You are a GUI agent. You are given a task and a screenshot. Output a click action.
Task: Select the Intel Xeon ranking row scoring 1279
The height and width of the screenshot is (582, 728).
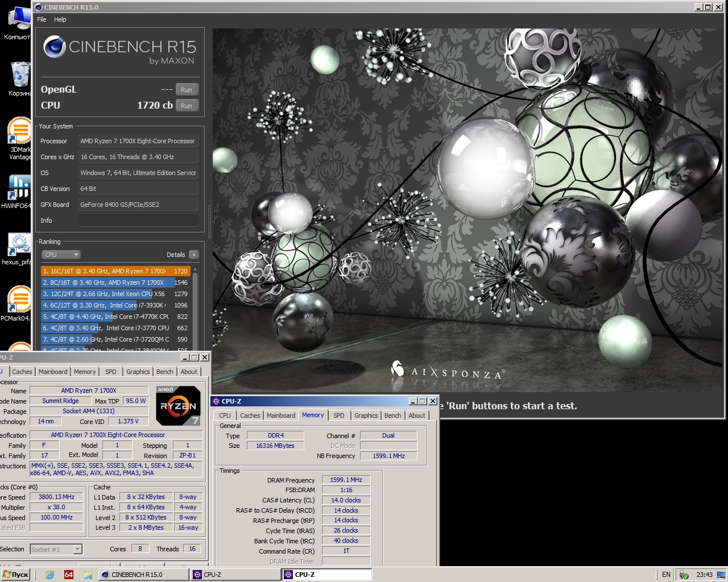click(115, 294)
